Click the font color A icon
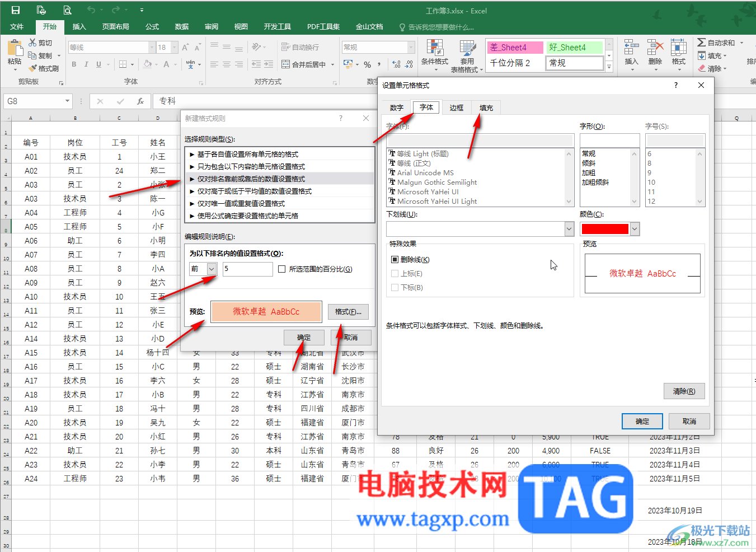The image size is (756, 552). tap(166, 64)
